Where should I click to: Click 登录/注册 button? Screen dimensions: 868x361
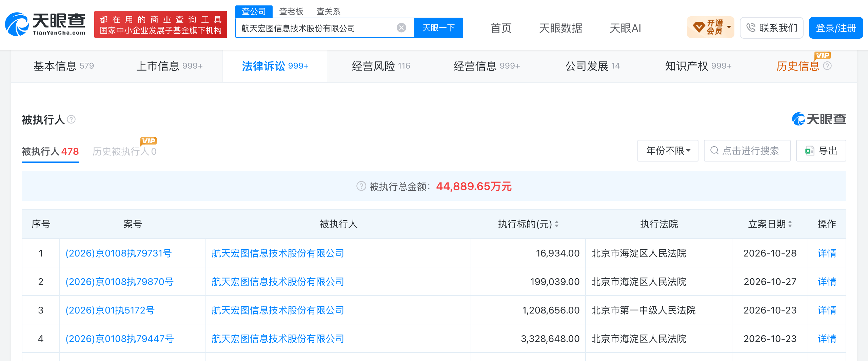[836, 28]
